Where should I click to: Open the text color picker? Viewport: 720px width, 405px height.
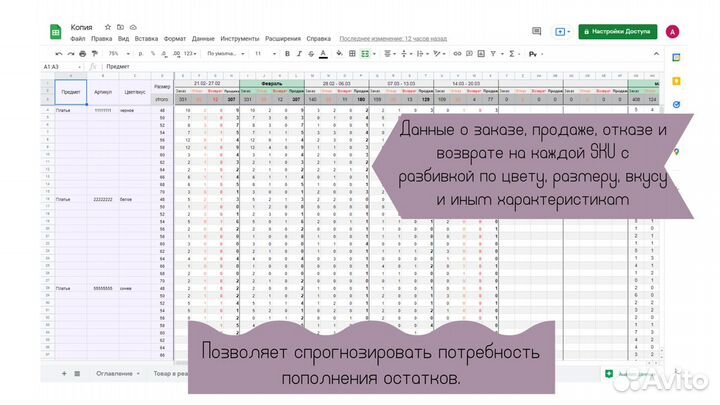click(323, 54)
